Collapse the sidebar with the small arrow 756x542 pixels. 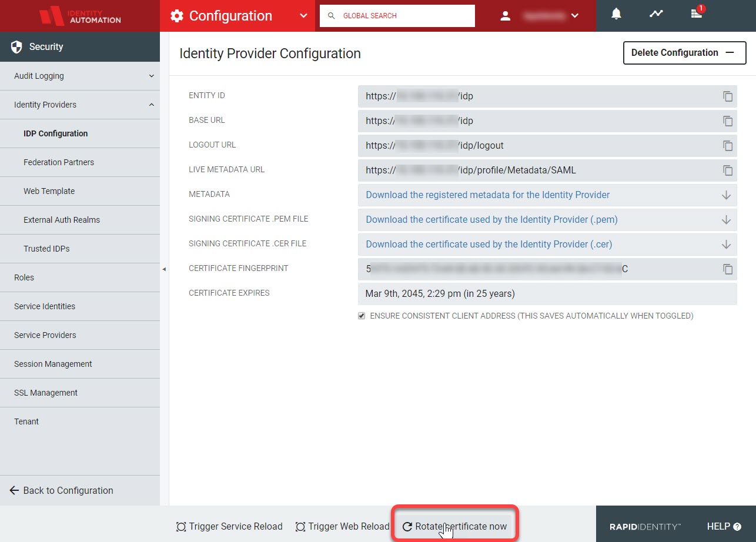pos(164,269)
